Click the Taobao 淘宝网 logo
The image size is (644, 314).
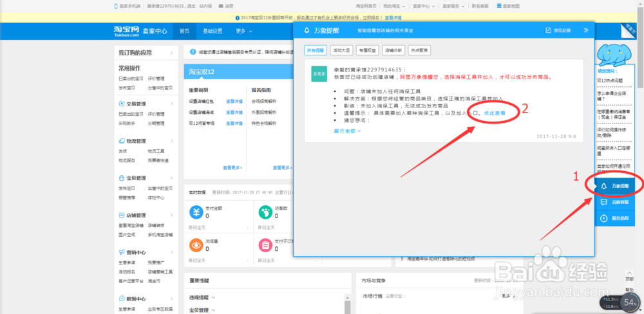point(126,31)
